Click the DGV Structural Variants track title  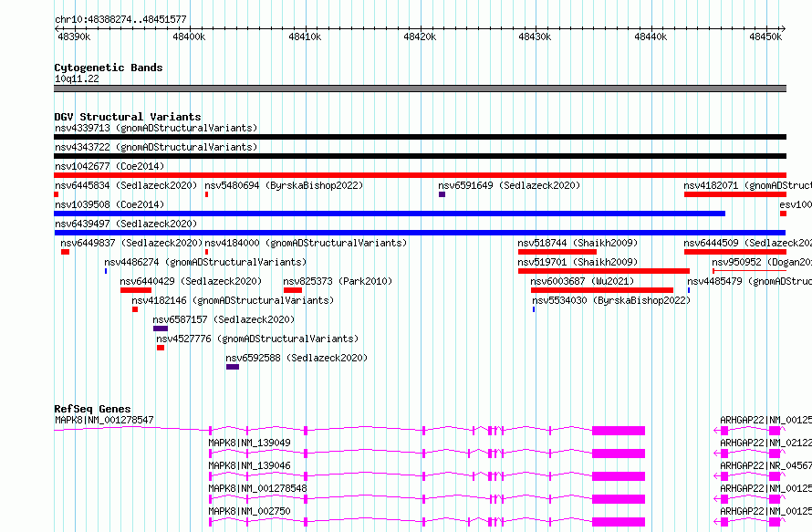coord(128,117)
